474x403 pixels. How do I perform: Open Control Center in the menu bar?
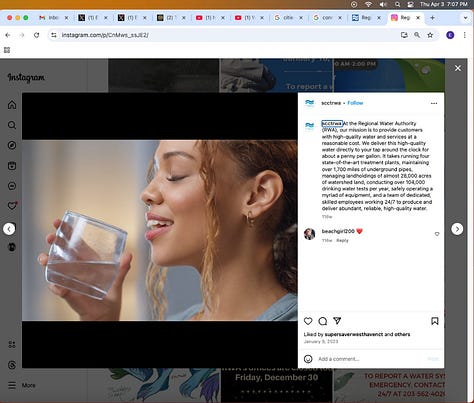(x=410, y=4)
